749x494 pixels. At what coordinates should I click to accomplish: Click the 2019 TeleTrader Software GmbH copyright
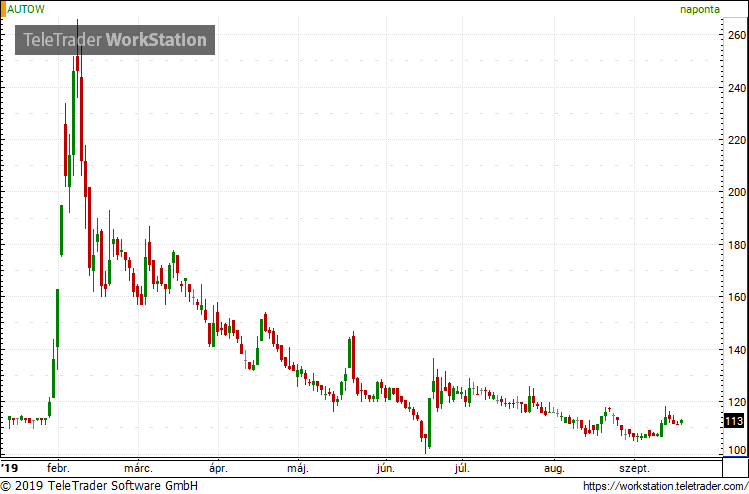[99, 486]
